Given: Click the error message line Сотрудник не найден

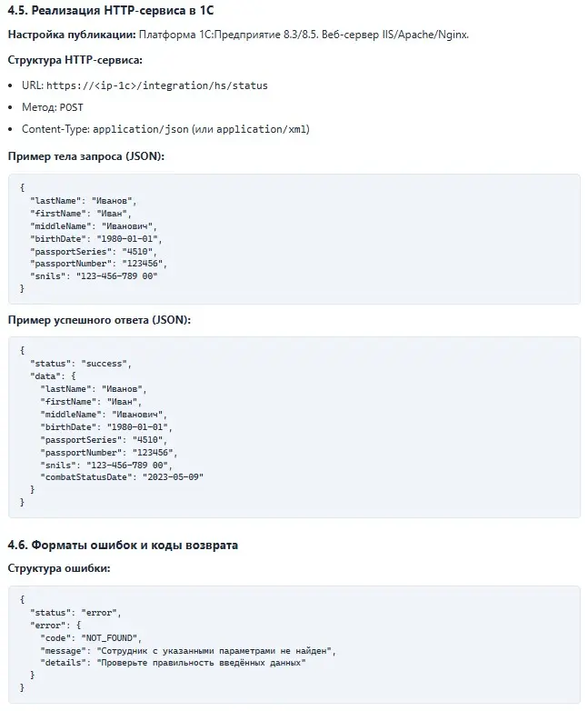Looking at the screenshot, I should 188,651.
